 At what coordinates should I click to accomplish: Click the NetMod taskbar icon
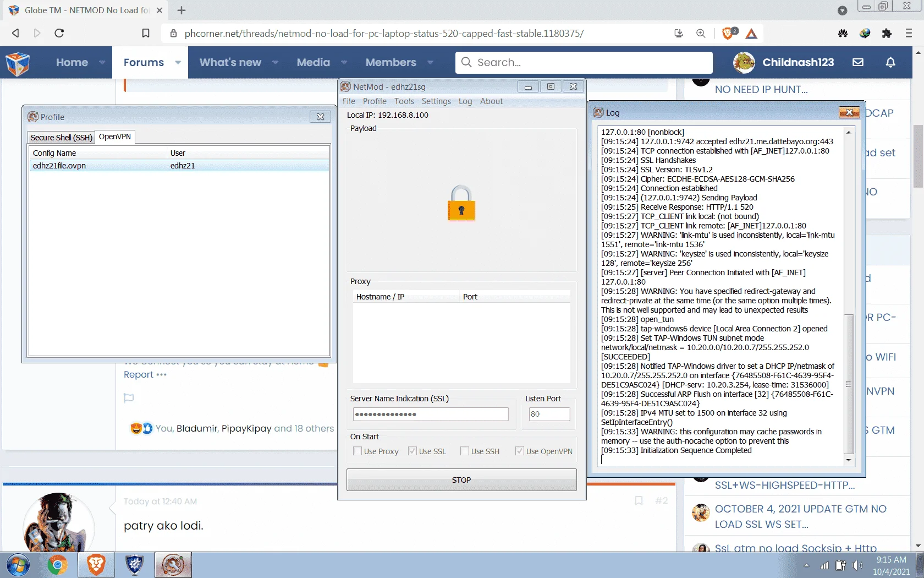click(x=173, y=565)
